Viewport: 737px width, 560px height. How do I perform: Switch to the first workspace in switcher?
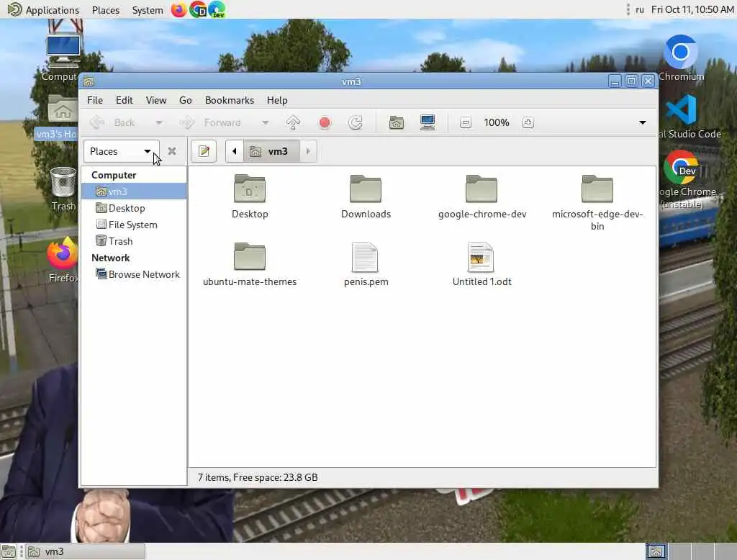656,551
